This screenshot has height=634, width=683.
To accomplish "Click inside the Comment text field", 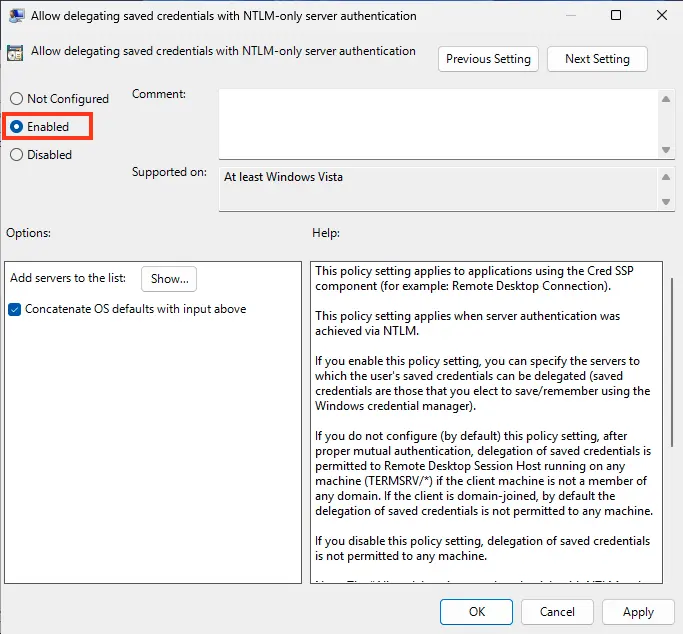I will (437, 123).
